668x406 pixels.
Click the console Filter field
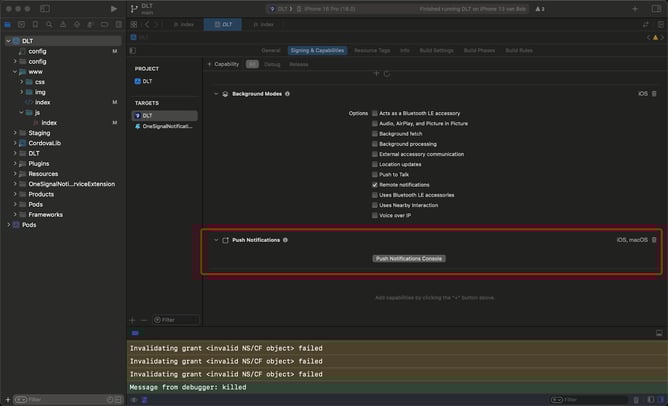pos(589,400)
